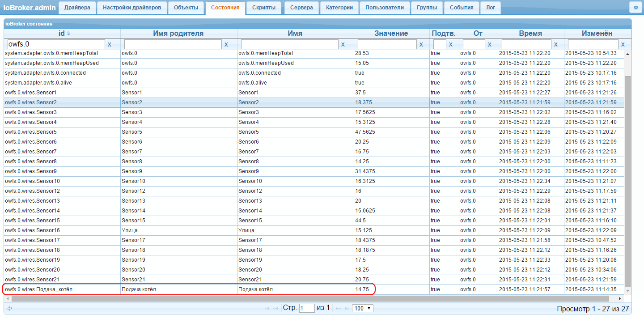Click value 47.5625 of Sensor5
Screen dimensions: 644x327
click(365, 132)
